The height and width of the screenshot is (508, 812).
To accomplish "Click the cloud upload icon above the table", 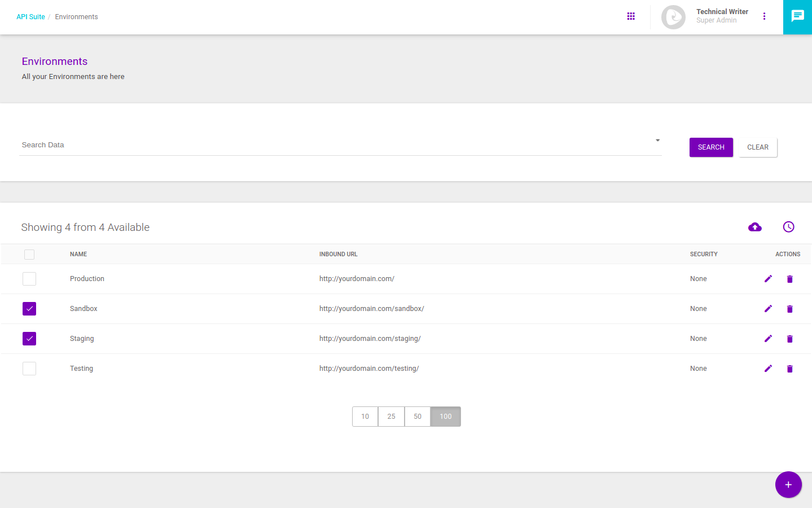I will coord(755,227).
